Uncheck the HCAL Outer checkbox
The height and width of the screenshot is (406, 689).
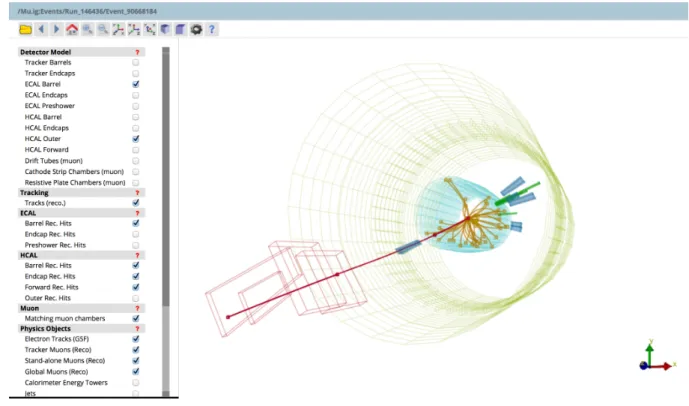[136, 139]
